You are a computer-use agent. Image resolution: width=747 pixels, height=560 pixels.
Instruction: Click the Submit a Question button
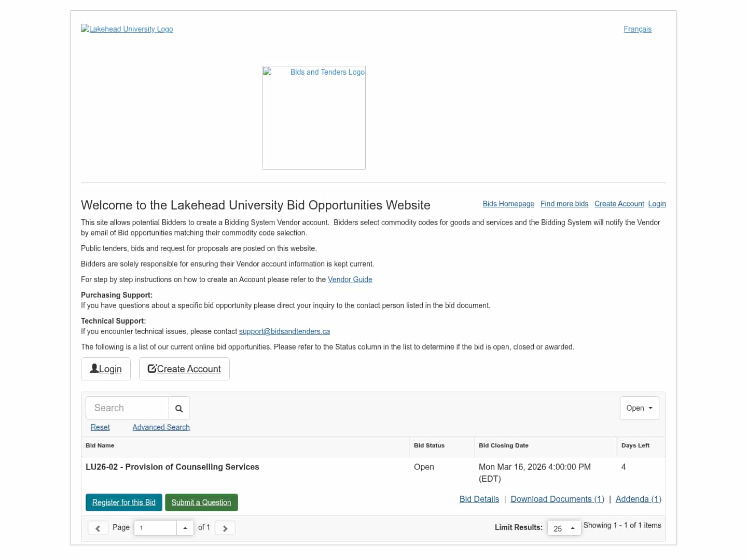tap(201, 502)
